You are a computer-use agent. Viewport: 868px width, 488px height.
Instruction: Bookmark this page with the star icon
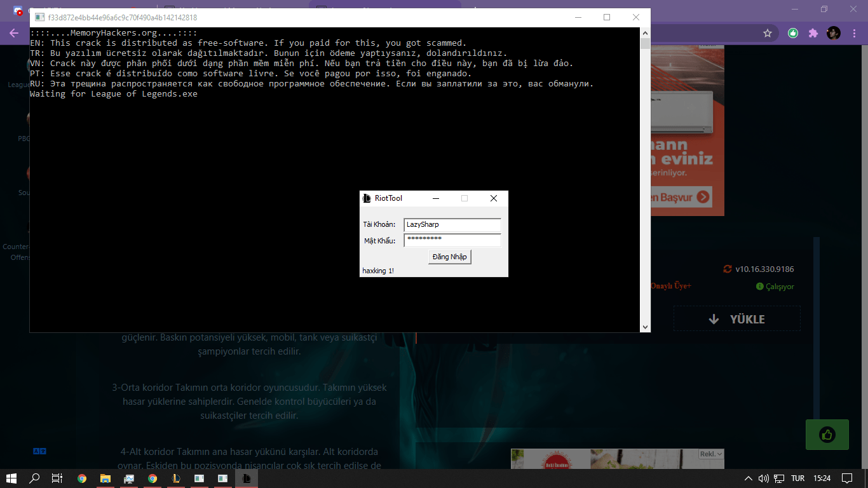click(x=768, y=33)
